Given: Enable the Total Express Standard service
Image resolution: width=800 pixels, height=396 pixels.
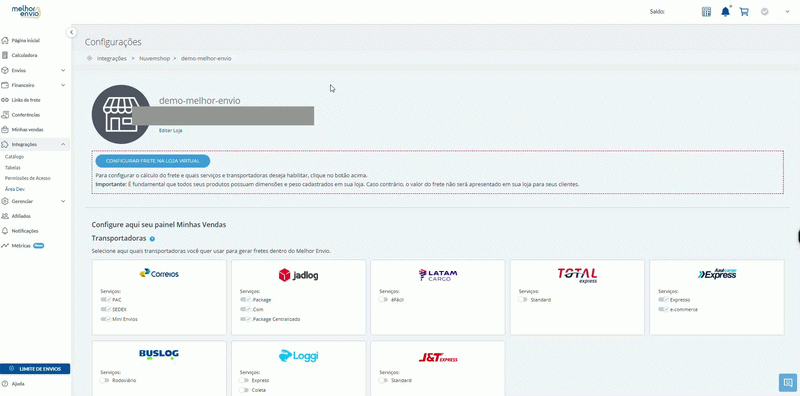Looking at the screenshot, I should point(522,300).
